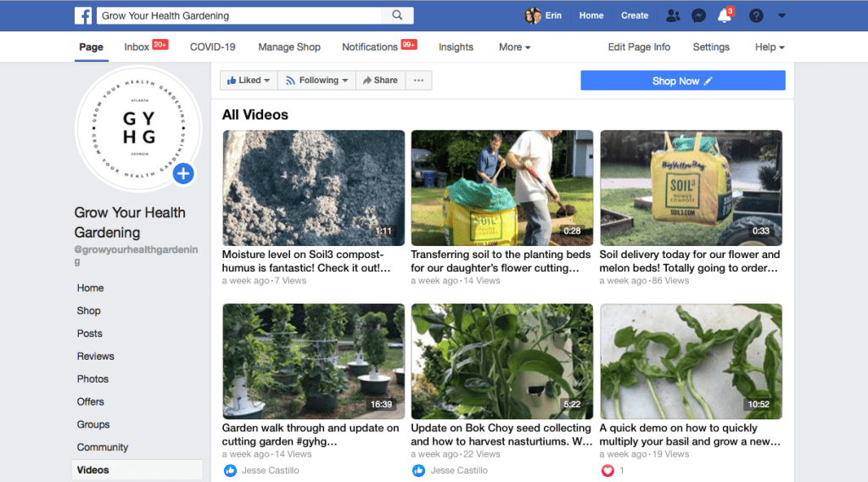
Task: Click Home in the top blue bar
Action: pos(591,15)
